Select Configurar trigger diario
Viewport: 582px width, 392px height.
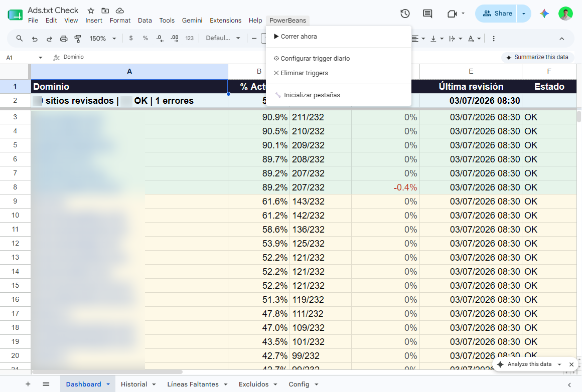[x=339, y=58]
